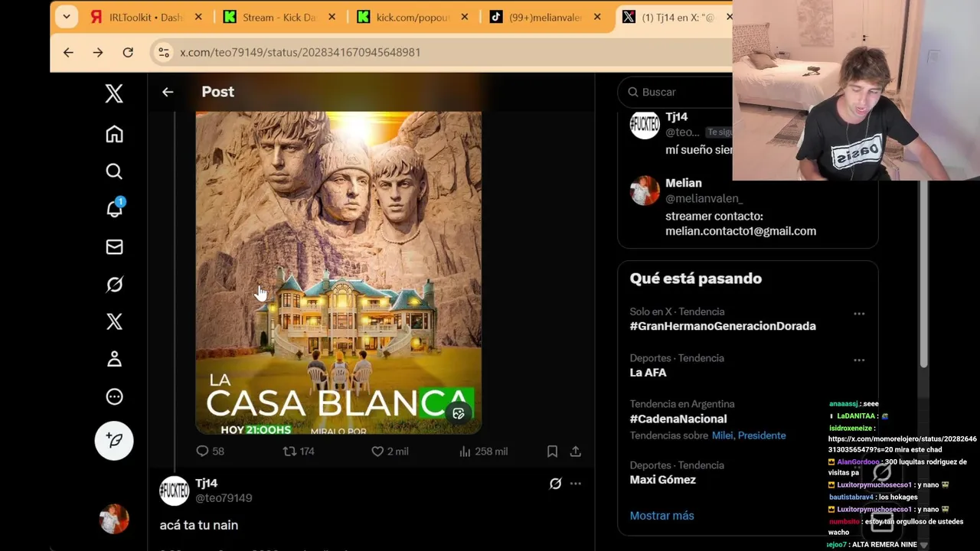This screenshot has height=551, width=980.
Task: Close the Stream - Kick tab
Action: [x=332, y=17]
